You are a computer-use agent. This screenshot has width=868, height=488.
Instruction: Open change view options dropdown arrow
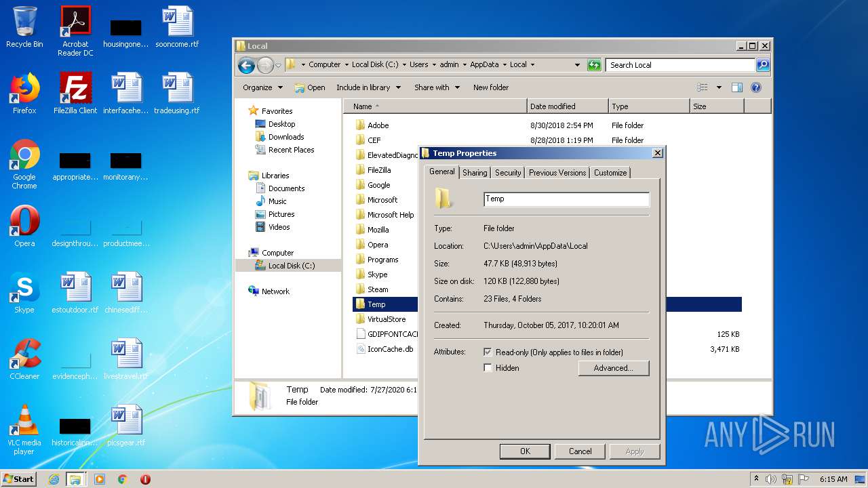[719, 87]
